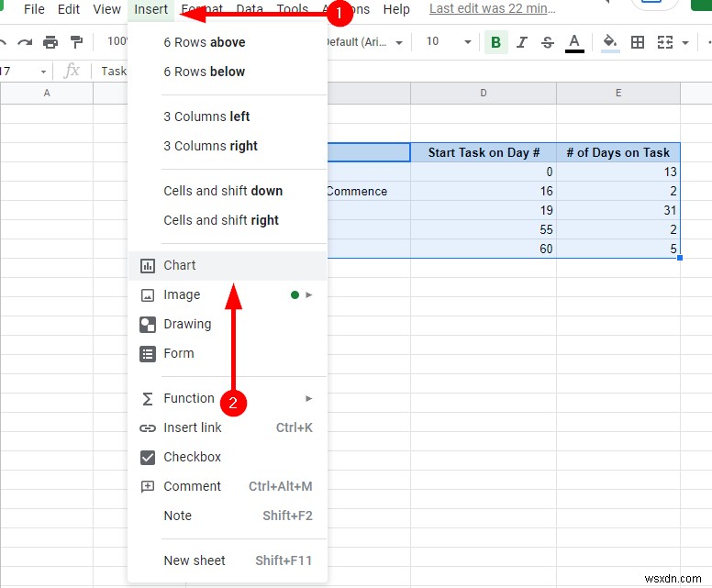This screenshot has width=712, height=588.
Task: Expand the Function submenu arrow
Action: tap(309, 399)
